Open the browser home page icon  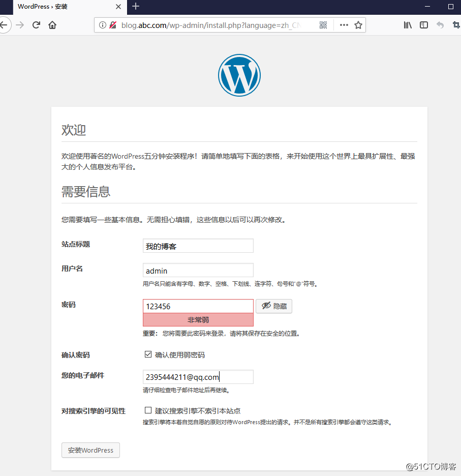point(52,25)
